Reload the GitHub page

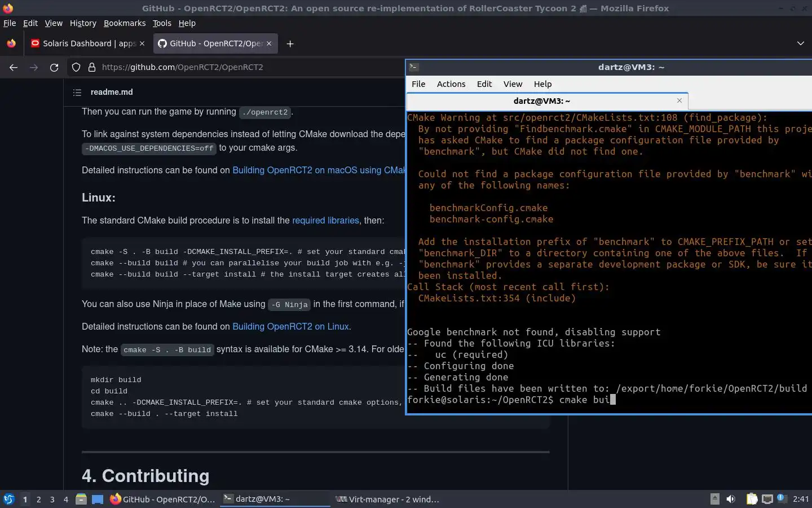pyautogui.click(x=54, y=67)
